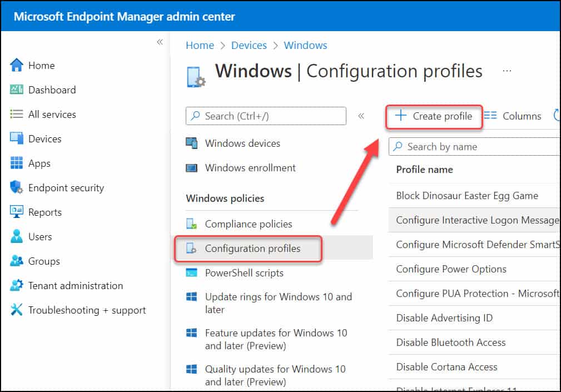This screenshot has width=561, height=392.
Task: Select Groups in the sidebar
Action: [x=44, y=261]
